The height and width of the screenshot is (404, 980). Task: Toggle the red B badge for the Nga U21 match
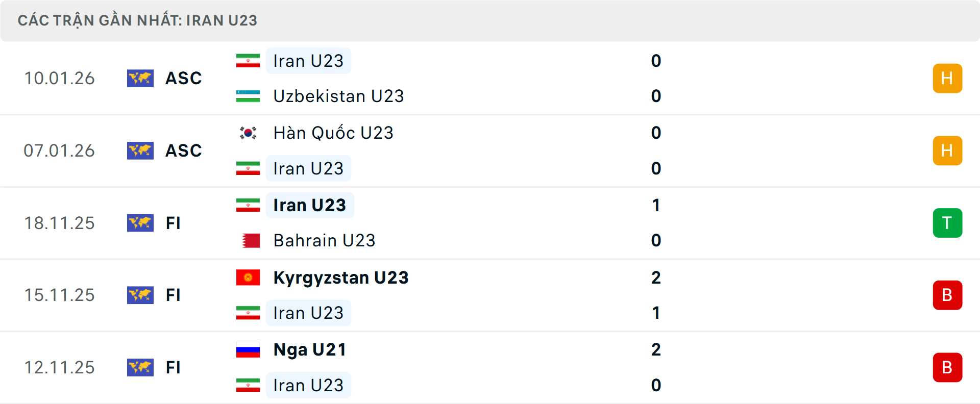947,367
